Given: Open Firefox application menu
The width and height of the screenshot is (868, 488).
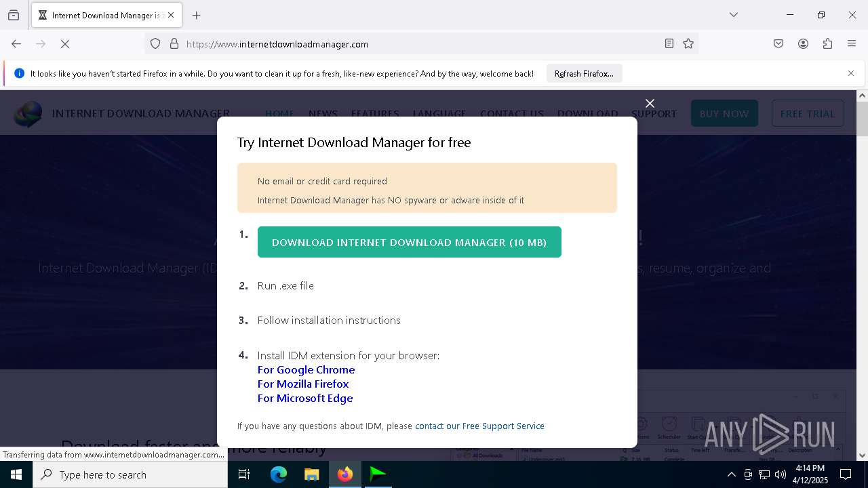Looking at the screenshot, I should pyautogui.click(x=852, y=44).
